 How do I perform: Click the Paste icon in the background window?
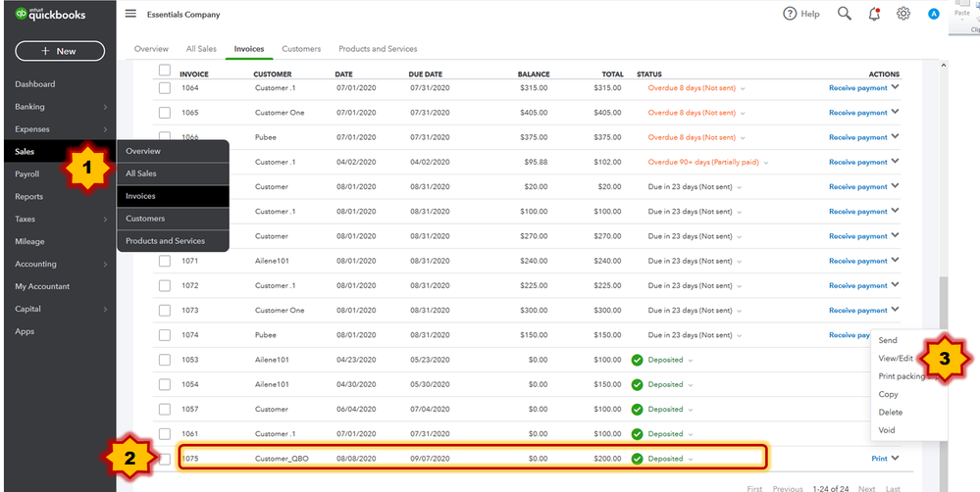click(x=963, y=8)
